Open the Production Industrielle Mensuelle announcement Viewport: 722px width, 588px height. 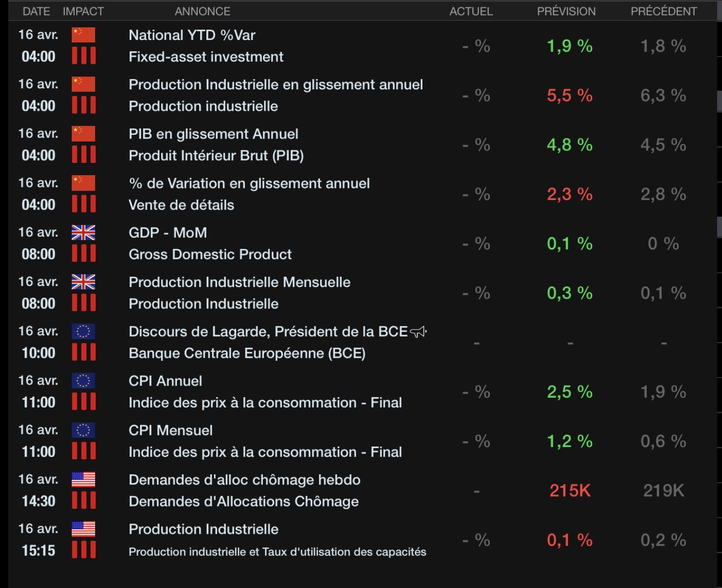(x=240, y=282)
